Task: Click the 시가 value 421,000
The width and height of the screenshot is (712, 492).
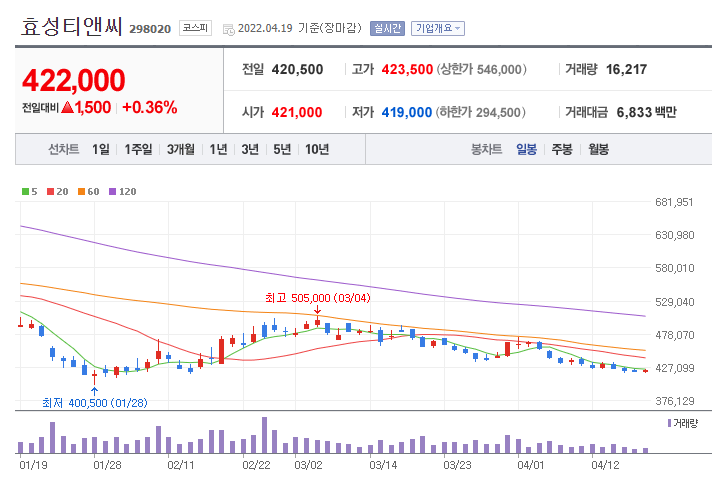Action: [297, 112]
